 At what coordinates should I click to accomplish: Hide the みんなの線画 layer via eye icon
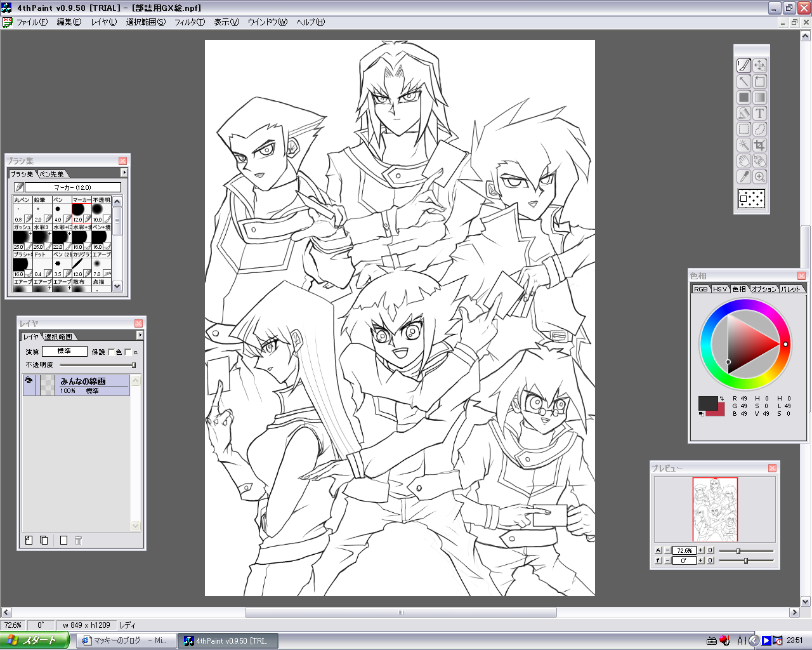click(x=29, y=381)
